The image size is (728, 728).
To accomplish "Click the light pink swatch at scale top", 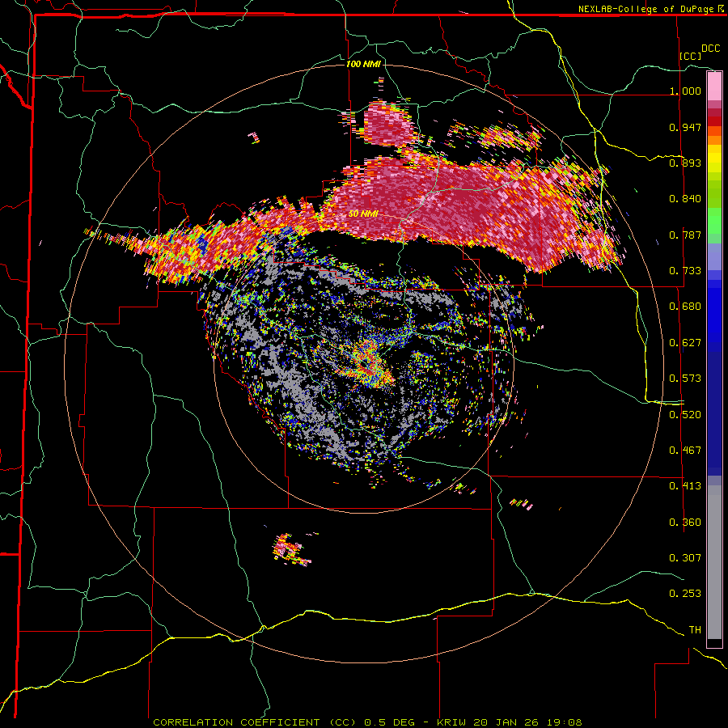I will 714,86.
